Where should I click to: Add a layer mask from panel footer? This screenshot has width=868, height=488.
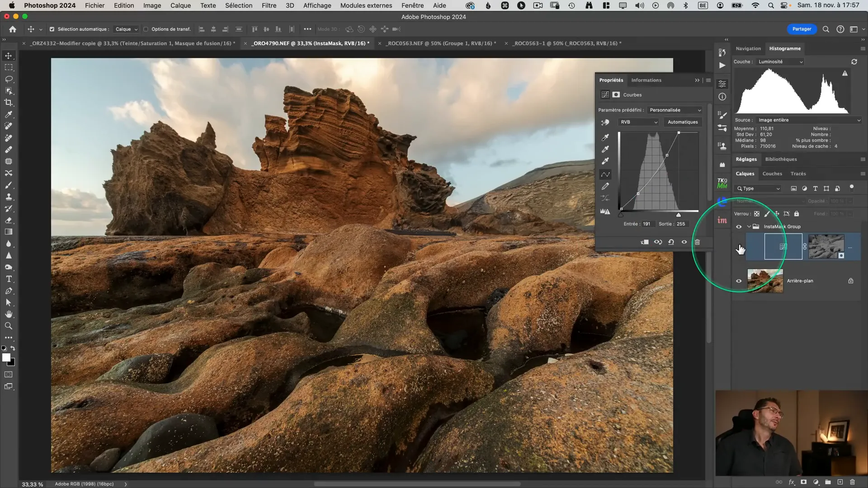point(804,482)
